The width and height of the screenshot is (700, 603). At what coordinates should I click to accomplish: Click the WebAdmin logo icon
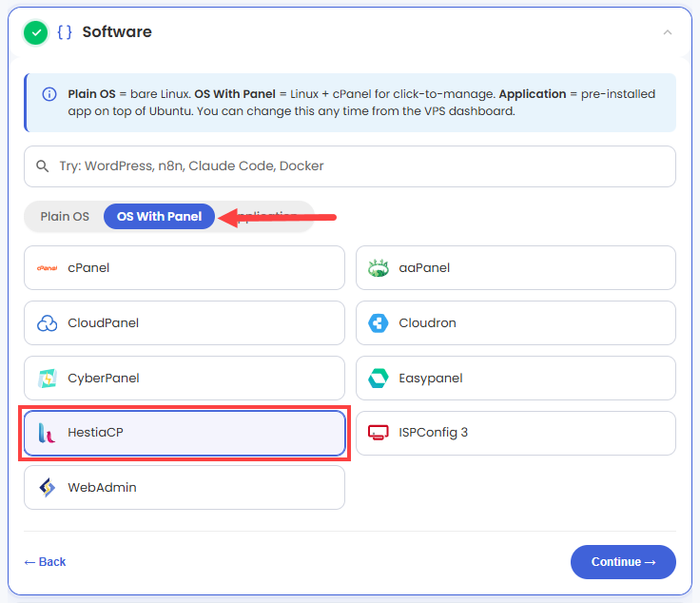[x=47, y=487]
